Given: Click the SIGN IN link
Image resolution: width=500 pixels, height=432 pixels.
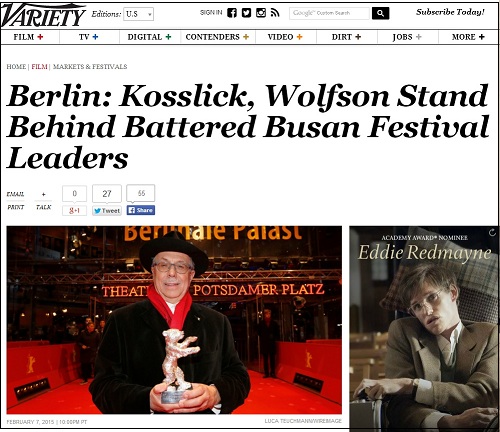Looking at the screenshot, I should [211, 13].
